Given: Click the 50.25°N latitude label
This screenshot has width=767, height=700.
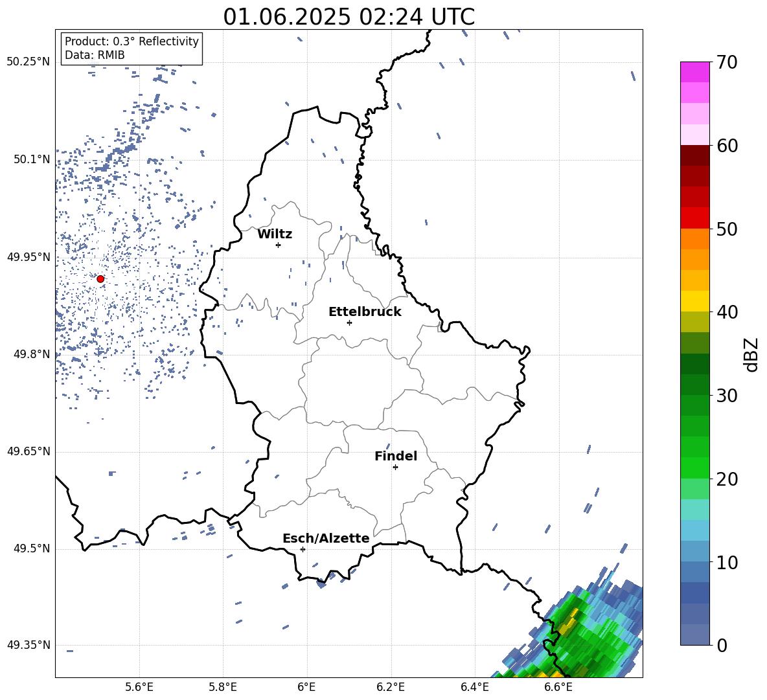Looking at the screenshot, I should tap(29, 62).
